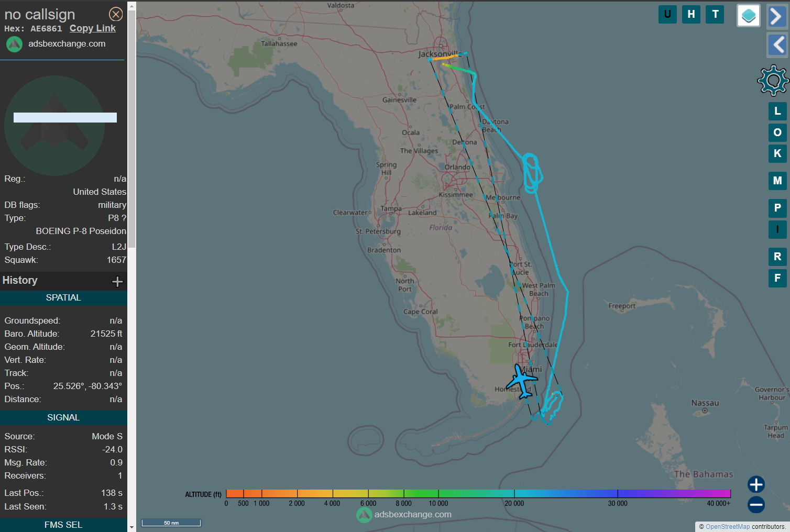Click the FMS SEL section header
This screenshot has height=532, width=790.
point(63,525)
